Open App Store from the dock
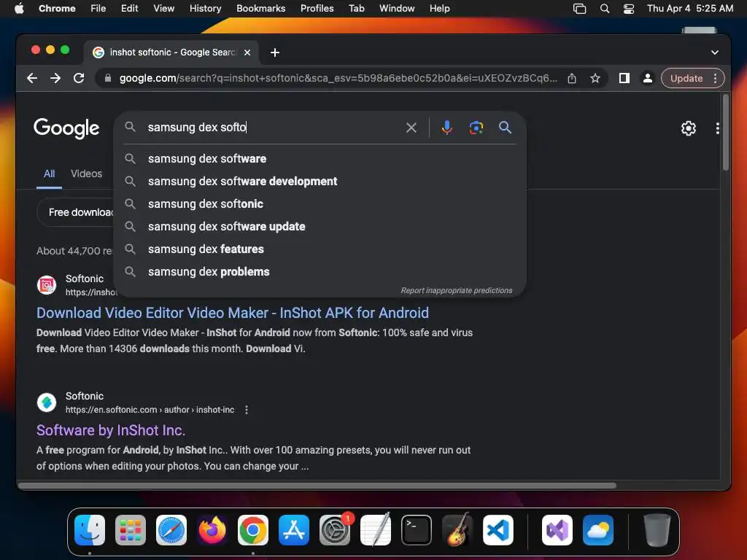 (x=294, y=530)
